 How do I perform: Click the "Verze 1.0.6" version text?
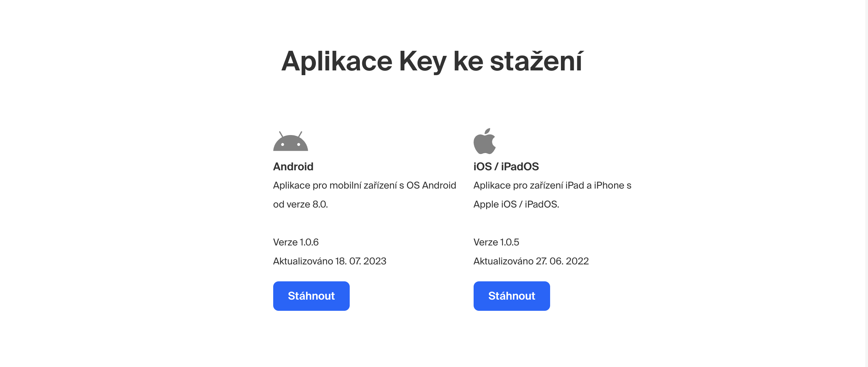click(x=296, y=242)
